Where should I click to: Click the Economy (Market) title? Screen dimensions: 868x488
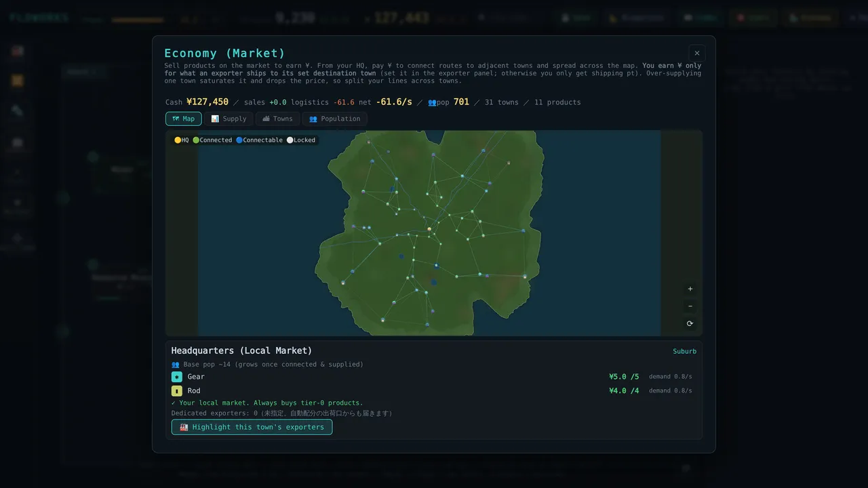click(x=224, y=54)
